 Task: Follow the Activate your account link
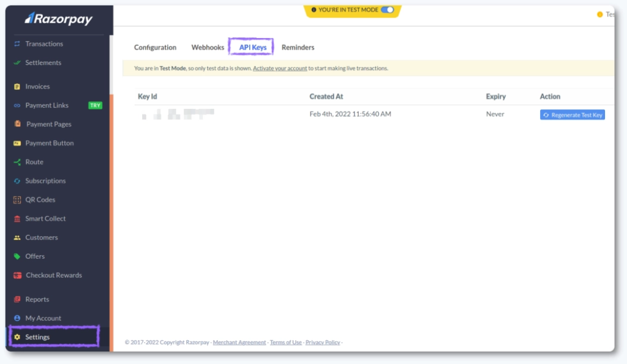click(x=280, y=69)
